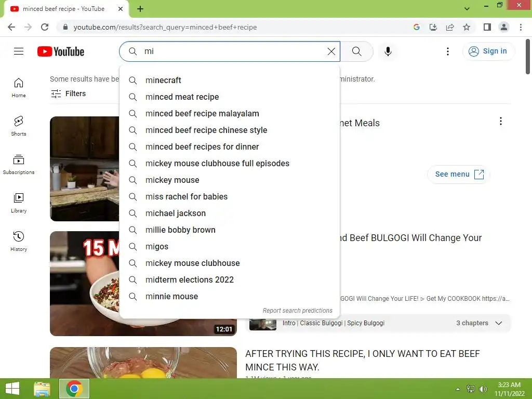The width and height of the screenshot is (532, 399).
Task: Click the browser back arrow
Action: click(x=11, y=27)
